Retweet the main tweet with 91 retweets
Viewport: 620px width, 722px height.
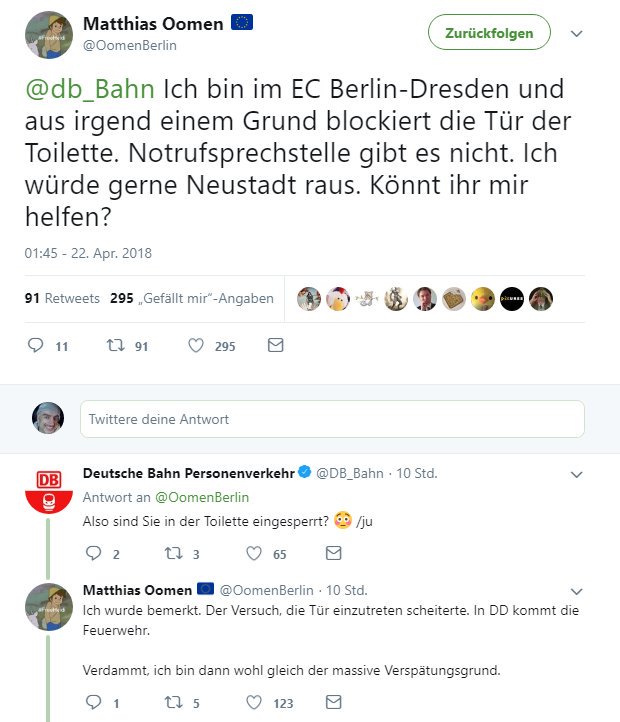(x=115, y=346)
